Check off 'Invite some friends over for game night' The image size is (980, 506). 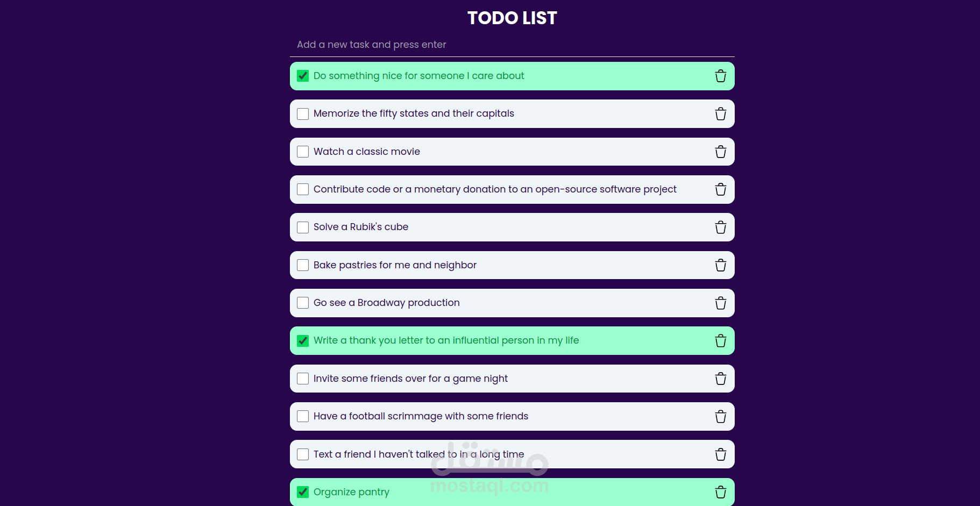click(x=303, y=379)
